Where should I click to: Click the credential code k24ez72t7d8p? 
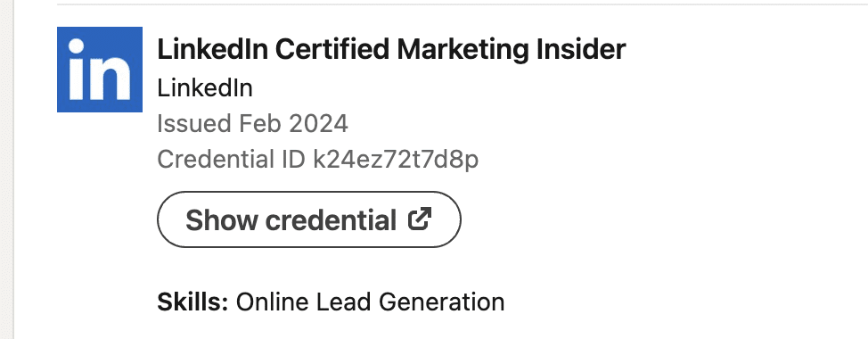[396, 160]
